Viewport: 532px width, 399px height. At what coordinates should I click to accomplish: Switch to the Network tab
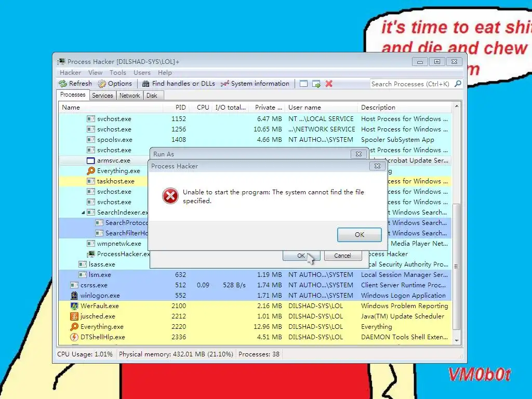point(129,96)
